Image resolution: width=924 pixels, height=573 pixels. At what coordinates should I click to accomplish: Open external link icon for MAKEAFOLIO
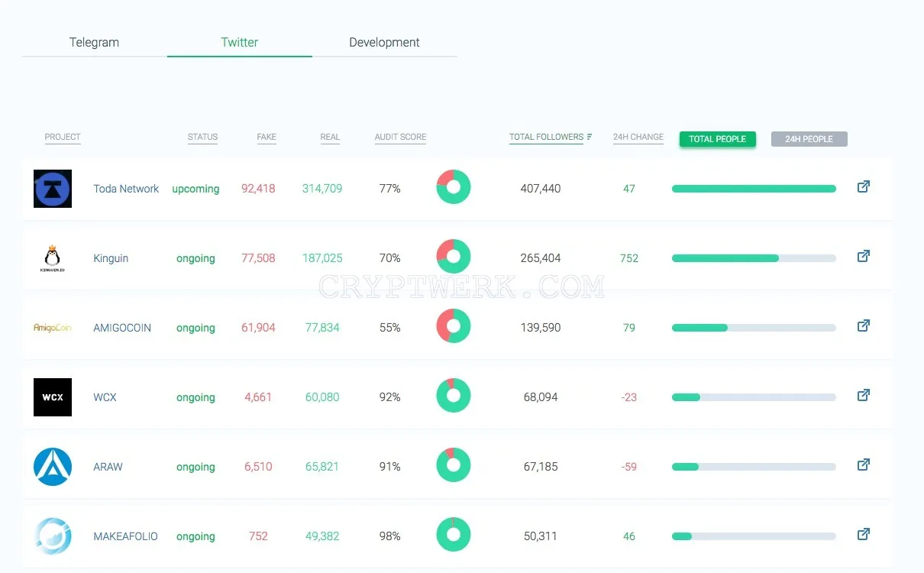[x=864, y=534]
